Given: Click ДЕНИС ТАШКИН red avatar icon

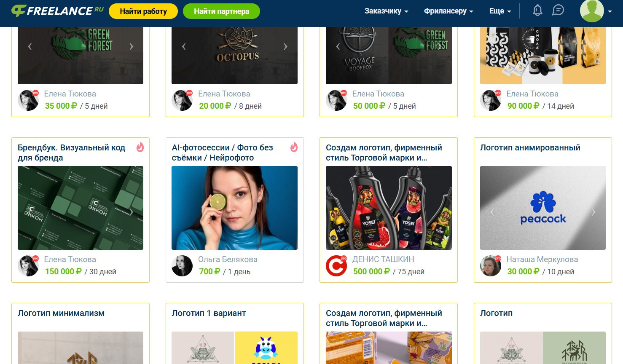Looking at the screenshot, I should pos(336,266).
